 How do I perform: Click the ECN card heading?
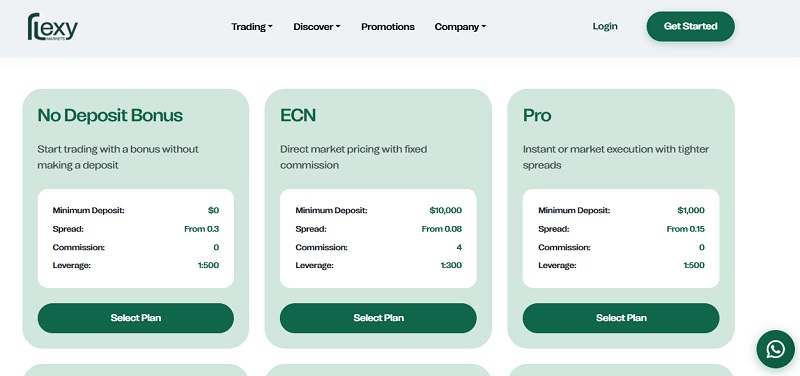298,115
